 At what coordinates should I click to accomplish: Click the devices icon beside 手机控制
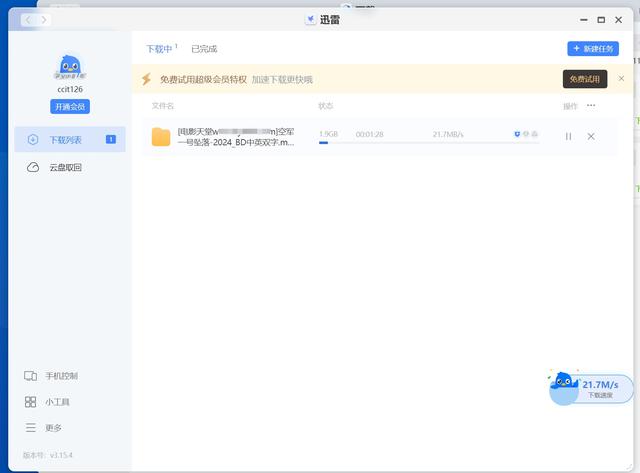pyautogui.click(x=30, y=376)
